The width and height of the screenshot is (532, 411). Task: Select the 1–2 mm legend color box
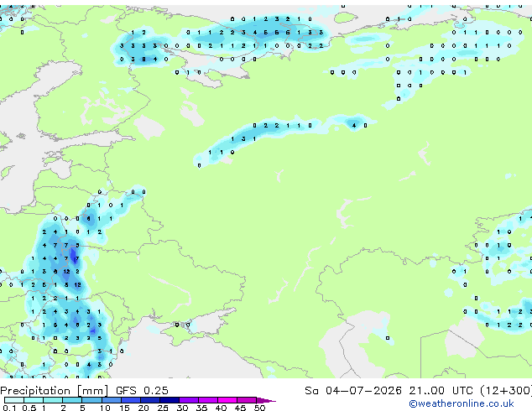53,400
